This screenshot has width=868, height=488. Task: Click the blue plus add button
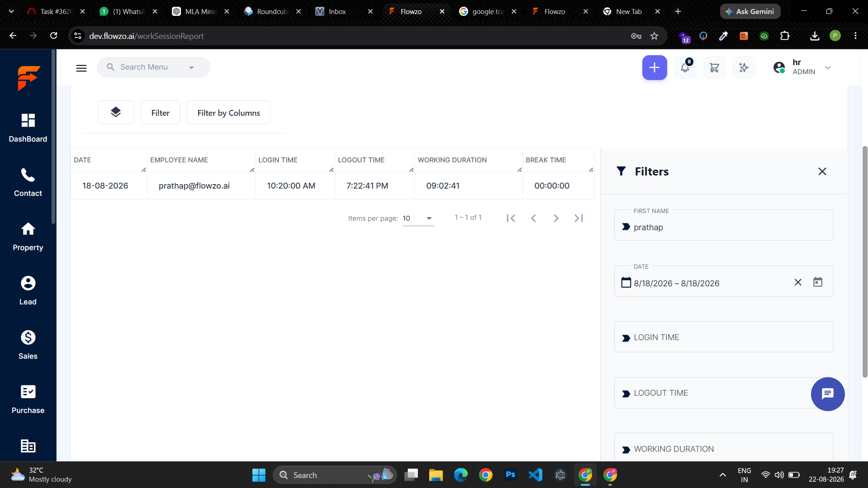coord(654,68)
